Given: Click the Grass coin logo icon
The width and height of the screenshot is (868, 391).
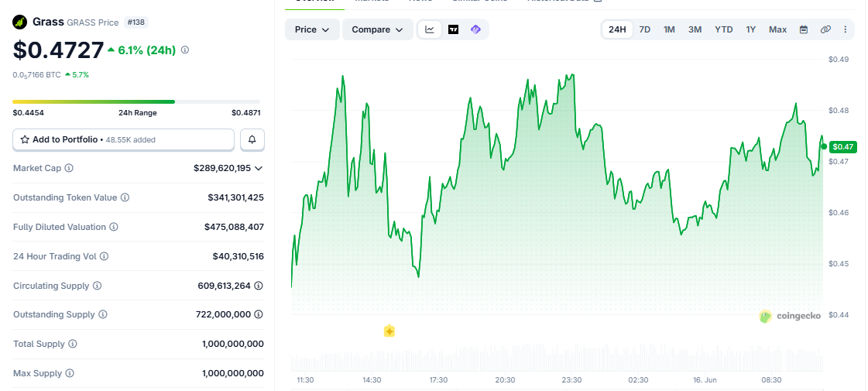Looking at the screenshot, I should (20, 22).
